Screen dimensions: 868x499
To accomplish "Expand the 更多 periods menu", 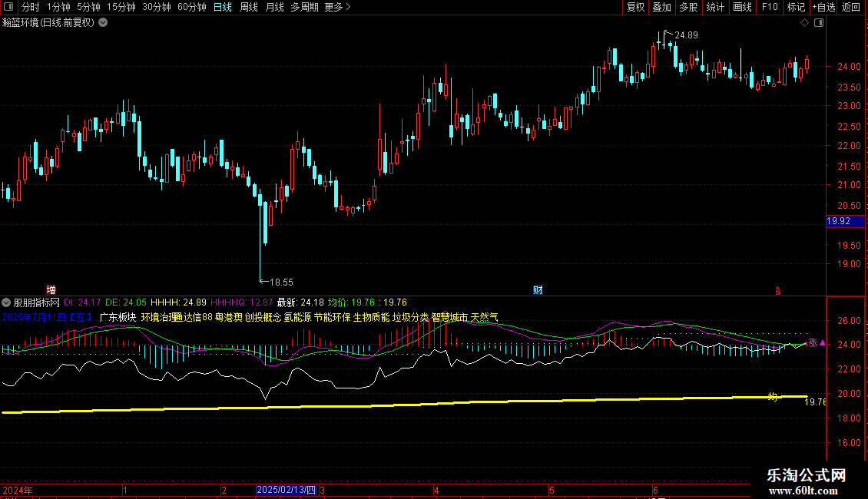I will coord(337,7).
